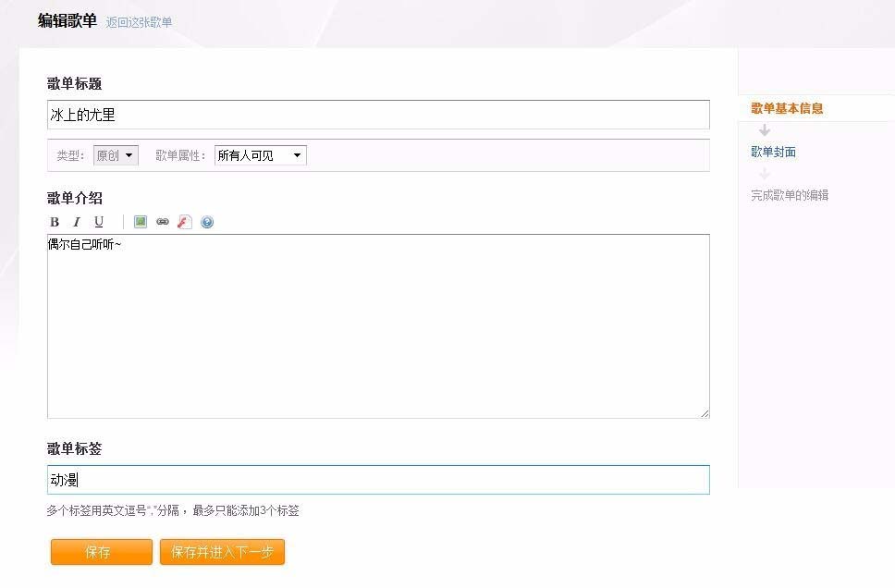Toggle italic formatting icon

point(77,222)
